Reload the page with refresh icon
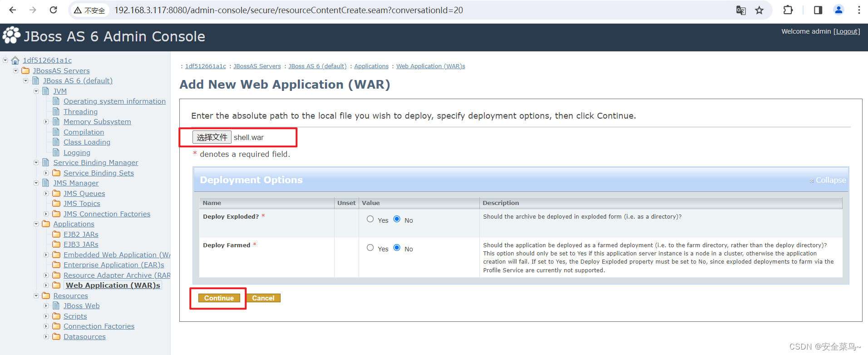868x355 pixels. (x=53, y=10)
